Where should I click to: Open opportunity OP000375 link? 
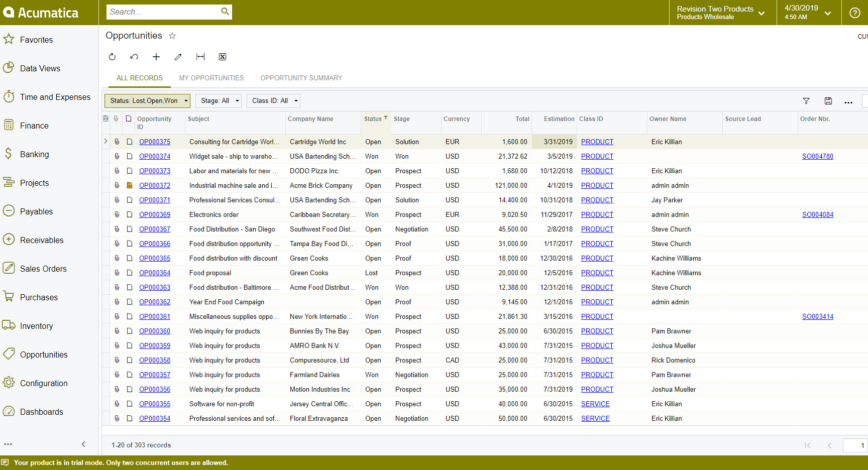155,142
